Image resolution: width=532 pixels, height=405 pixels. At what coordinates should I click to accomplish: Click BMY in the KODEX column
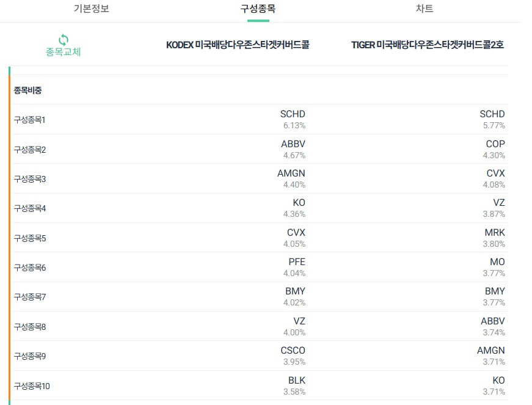click(x=295, y=291)
